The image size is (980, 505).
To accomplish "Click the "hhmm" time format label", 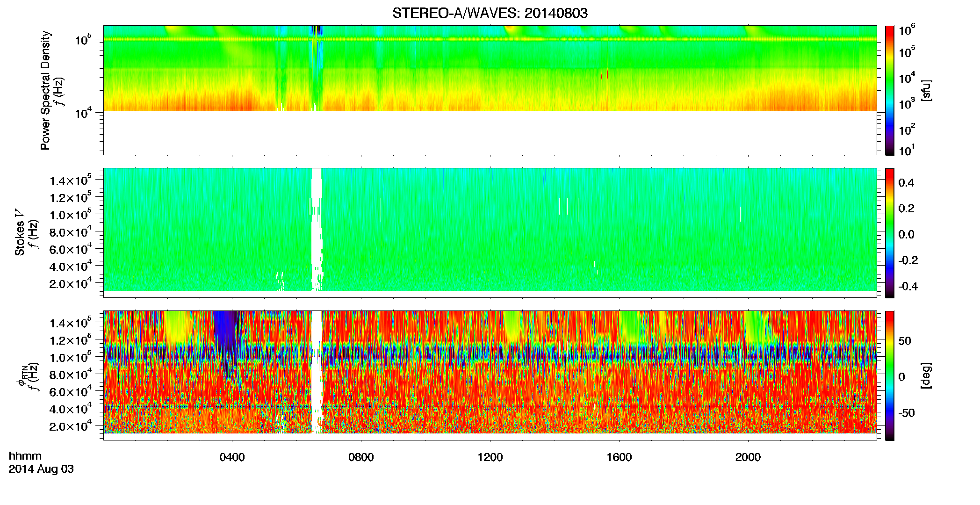I will 25,456.
